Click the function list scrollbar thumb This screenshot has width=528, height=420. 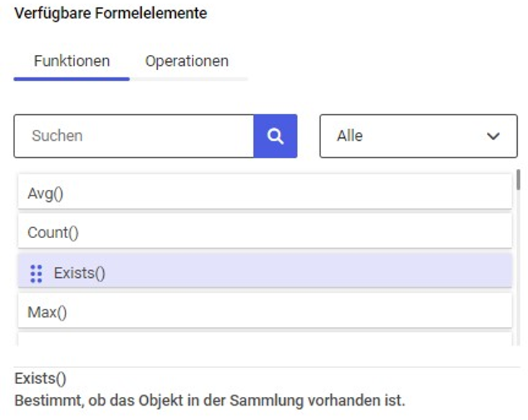[518, 180]
